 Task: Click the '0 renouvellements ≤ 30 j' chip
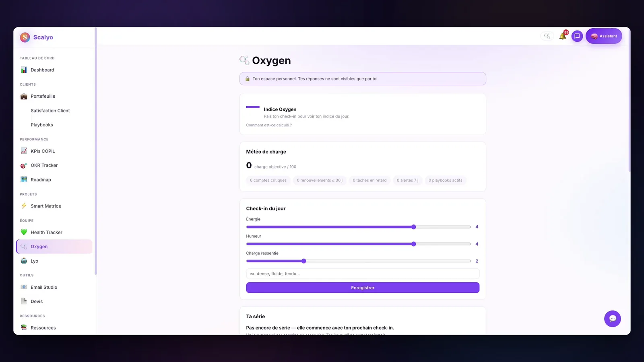click(x=320, y=181)
